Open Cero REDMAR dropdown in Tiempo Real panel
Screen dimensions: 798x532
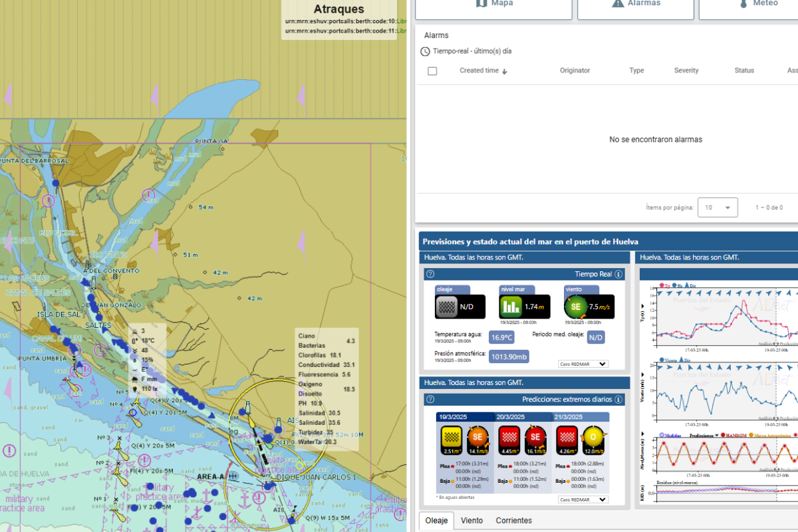point(583,364)
